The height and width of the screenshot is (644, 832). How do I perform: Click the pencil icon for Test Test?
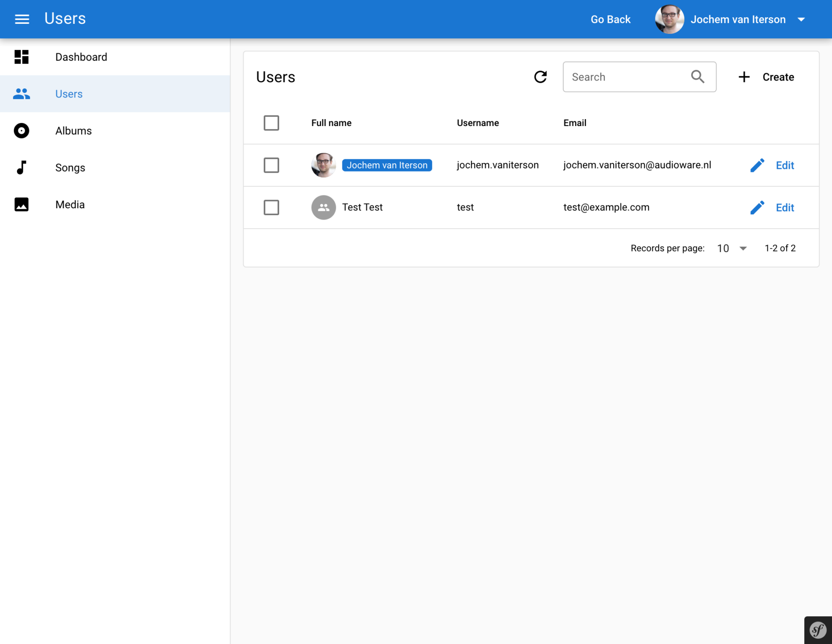click(x=757, y=207)
